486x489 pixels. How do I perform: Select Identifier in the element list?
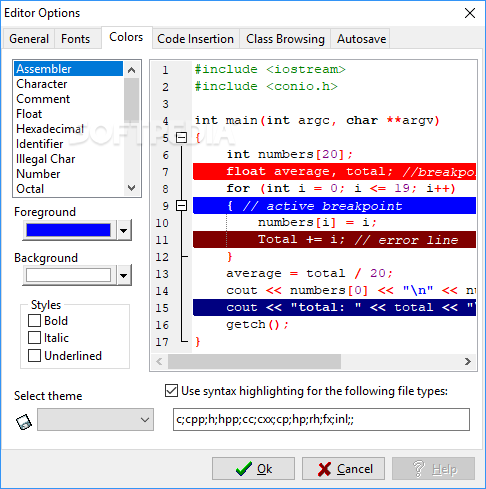coord(69,144)
